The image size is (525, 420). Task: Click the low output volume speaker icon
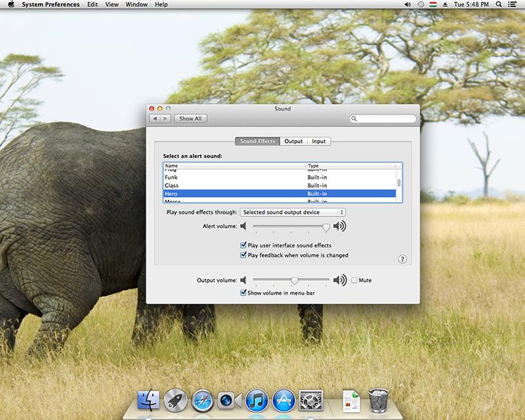[243, 280]
